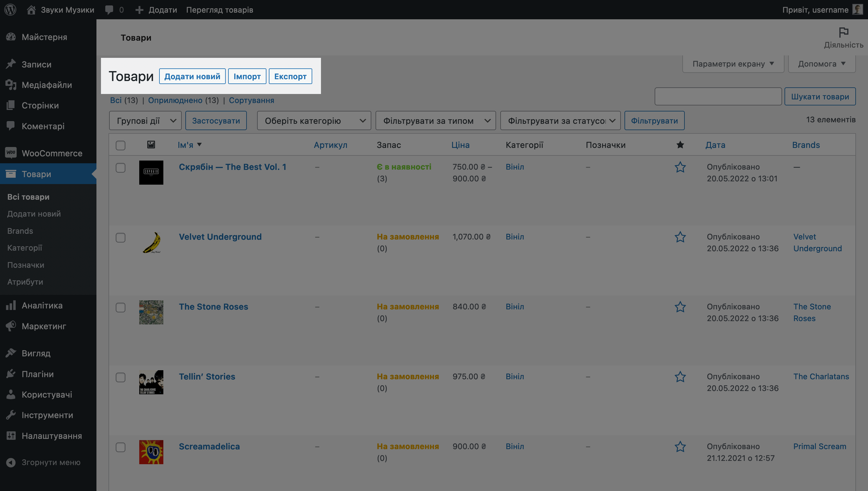Open Позначки submenu item
Image resolution: width=868 pixels, height=491 pixels.
[x=26, y=265]
